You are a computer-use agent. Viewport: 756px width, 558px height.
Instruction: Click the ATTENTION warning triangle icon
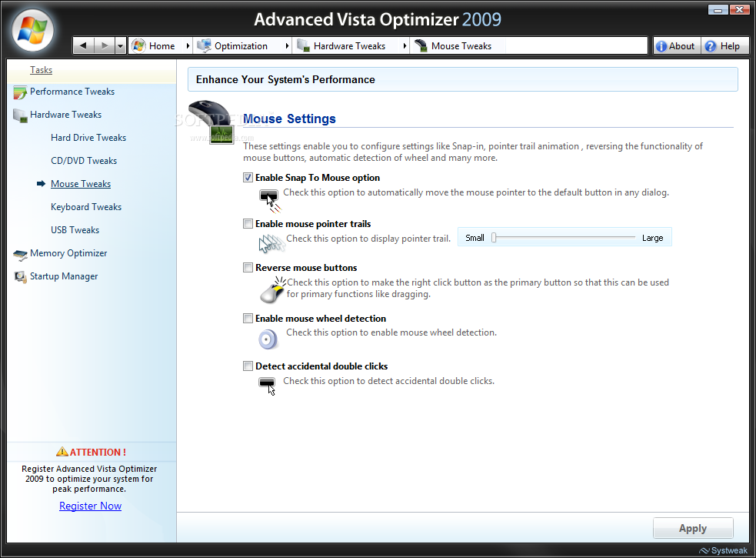[x=62, y=452]
